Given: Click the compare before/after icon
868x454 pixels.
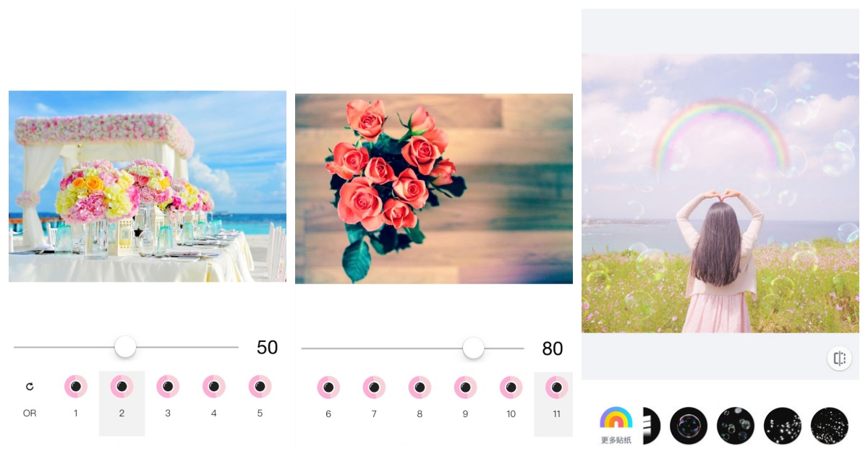Looking at the screenshot, I should [839, 358].
